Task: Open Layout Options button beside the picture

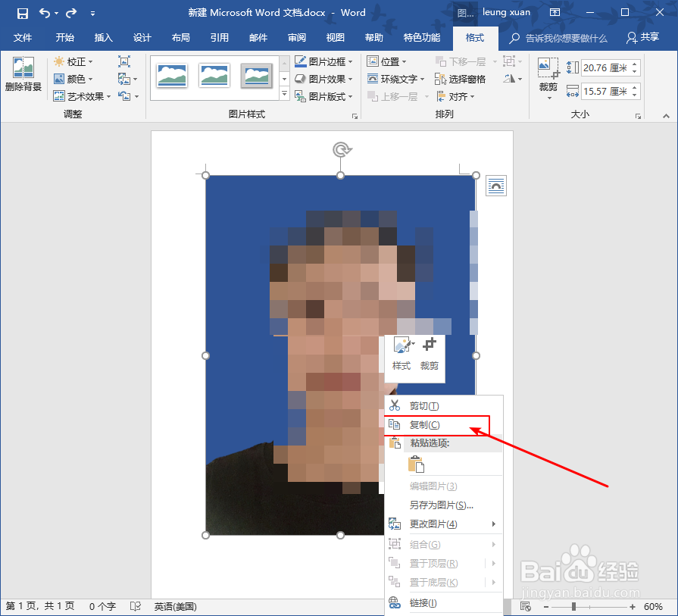Action: (496, 186)
